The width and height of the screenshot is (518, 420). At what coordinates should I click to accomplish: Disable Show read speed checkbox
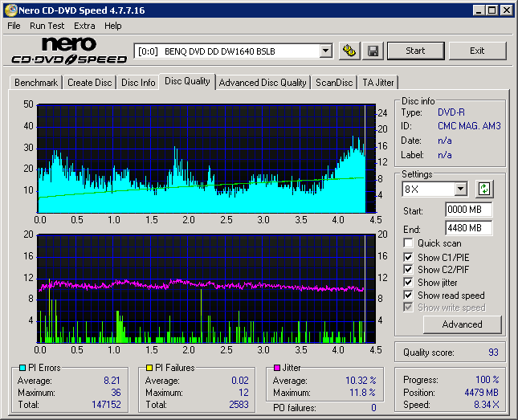coord(409,296)
